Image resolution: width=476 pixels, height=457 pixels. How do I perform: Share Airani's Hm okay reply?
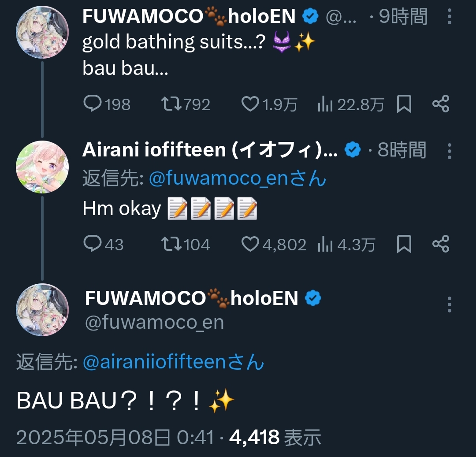point(441,244)
